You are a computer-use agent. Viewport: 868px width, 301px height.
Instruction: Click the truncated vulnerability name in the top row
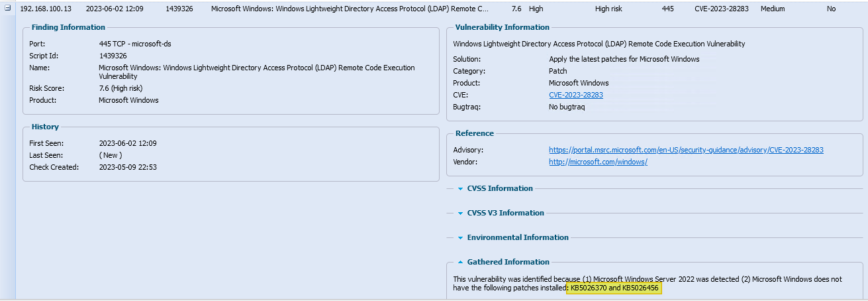[350, 9]
